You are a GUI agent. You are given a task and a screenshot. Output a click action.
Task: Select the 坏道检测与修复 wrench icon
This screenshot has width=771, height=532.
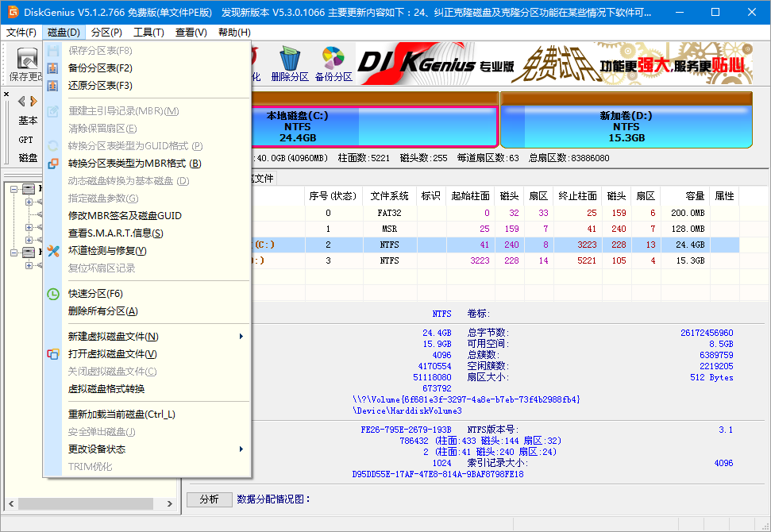(54, 252)
